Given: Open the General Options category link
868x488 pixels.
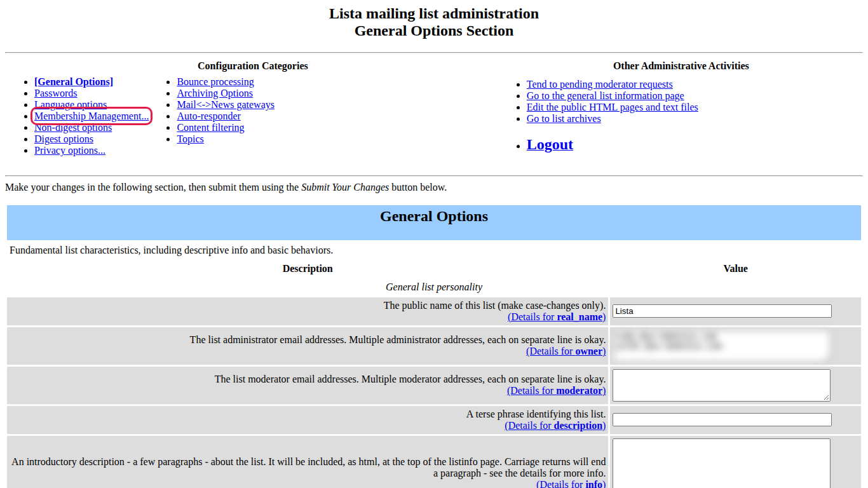Looking at the screenshot, I should (74, 82).
